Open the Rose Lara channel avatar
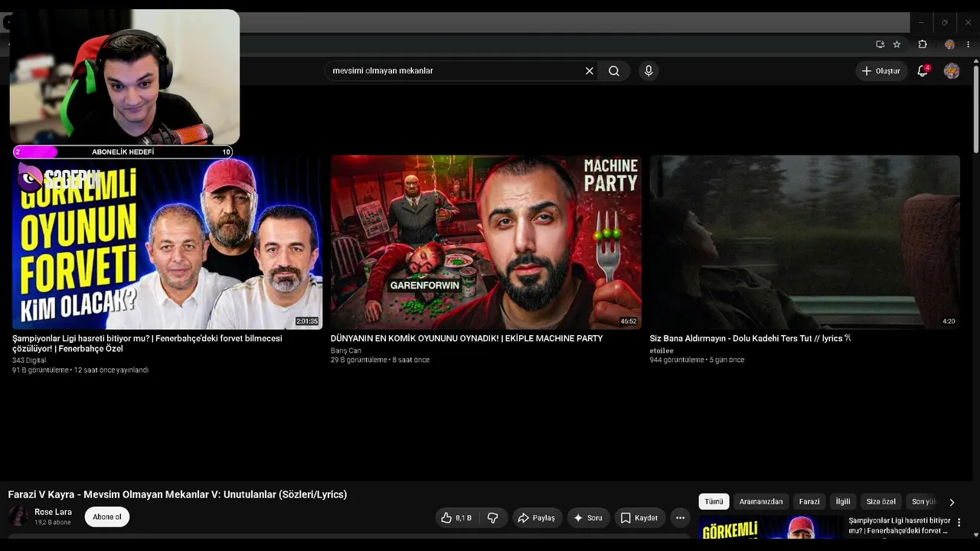980x551 pixels. pyautogui.click(x=18, y=517)
